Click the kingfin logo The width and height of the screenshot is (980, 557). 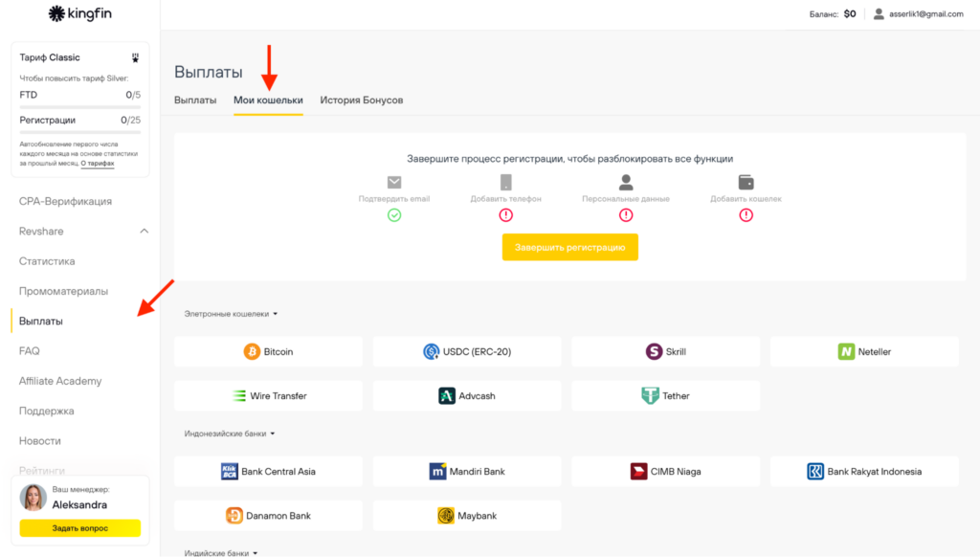point(80,13)
